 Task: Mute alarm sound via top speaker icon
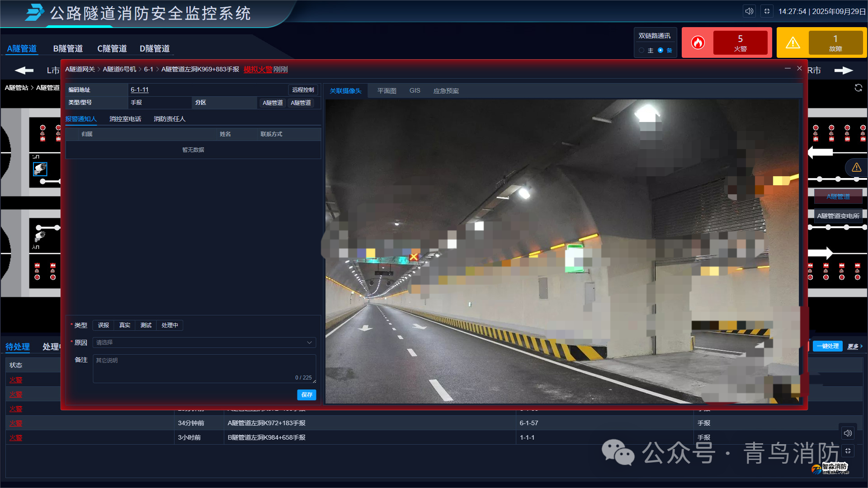click(749, 11)
